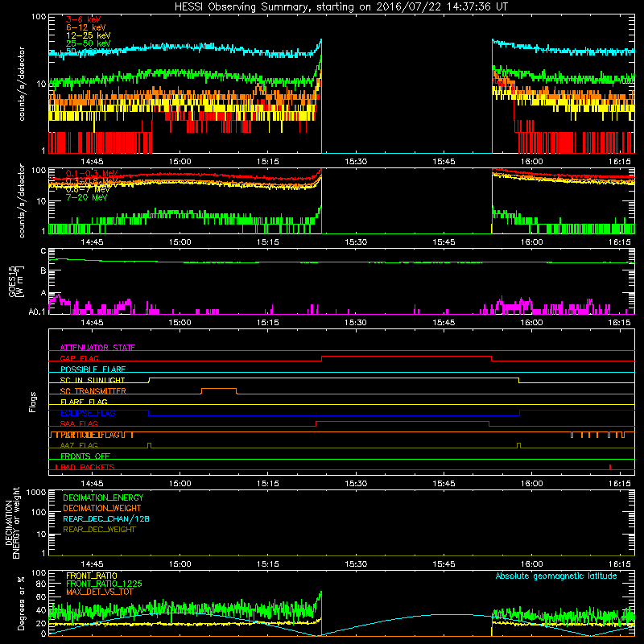Click the '0.1-0.3 MeV' legend label
The height and width of the screenshot is (644, 644).
coord(92,173)
